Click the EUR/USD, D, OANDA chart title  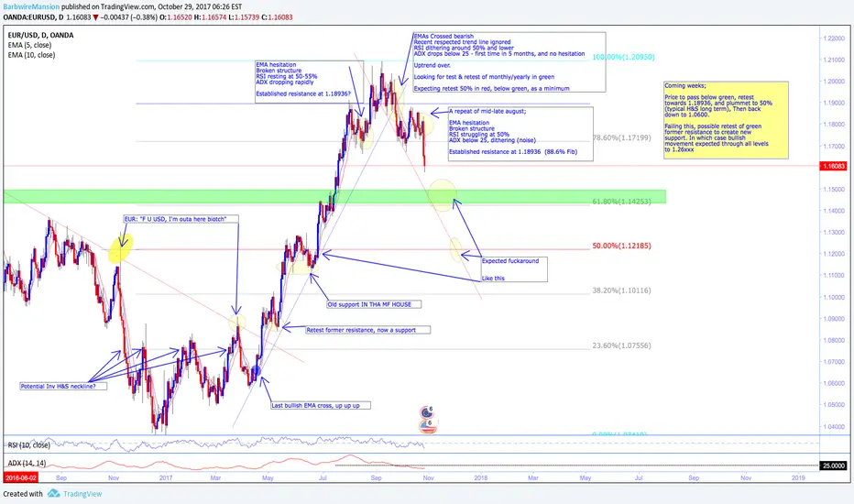41,36
